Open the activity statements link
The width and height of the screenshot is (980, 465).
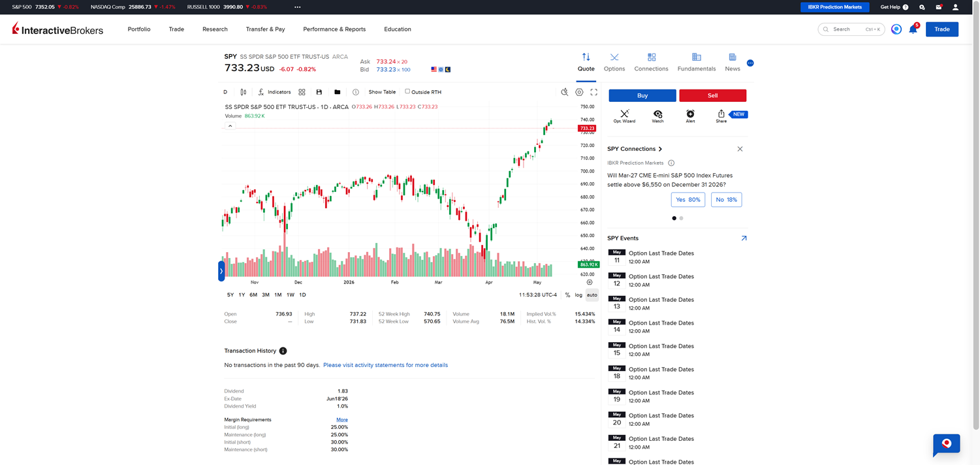pyautogui.click(x=385, y=365)
